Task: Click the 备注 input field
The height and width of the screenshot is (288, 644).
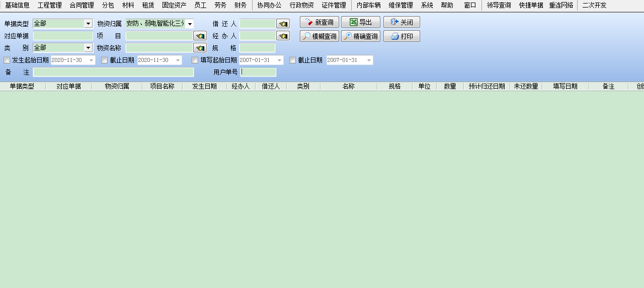Action: coord(114,72)
